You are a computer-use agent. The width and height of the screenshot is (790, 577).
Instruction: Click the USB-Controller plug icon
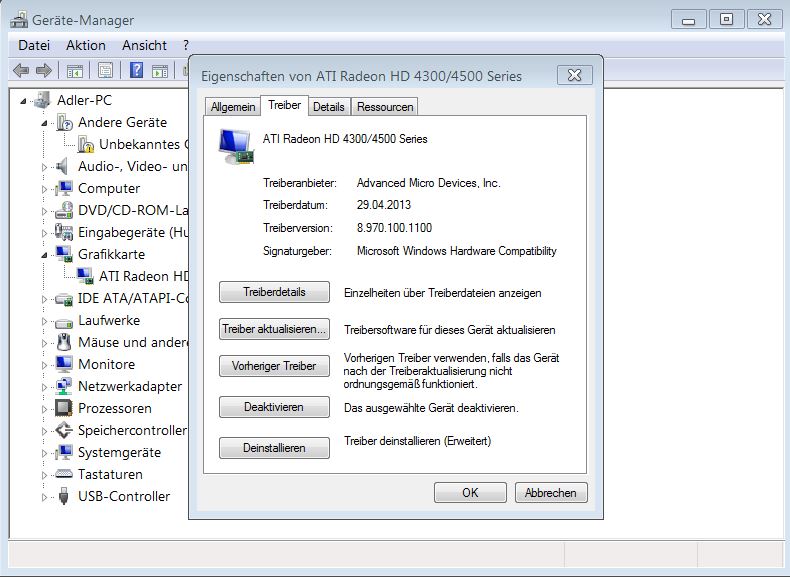(63, 496)
